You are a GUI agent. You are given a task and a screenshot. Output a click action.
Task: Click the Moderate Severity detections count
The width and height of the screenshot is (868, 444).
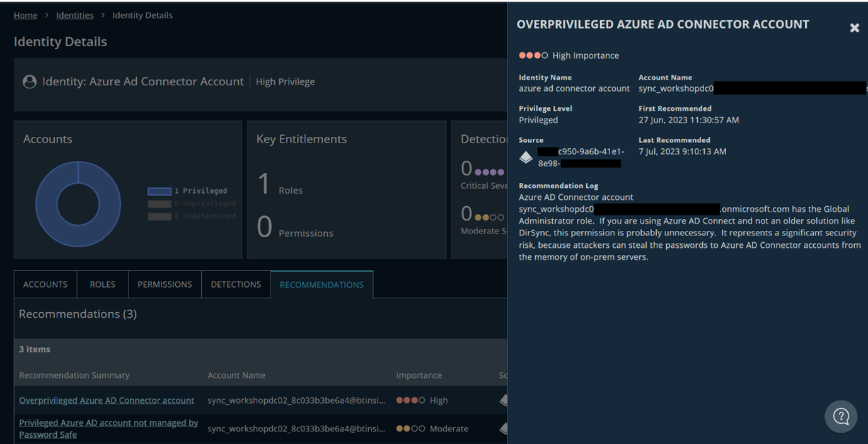466,214
